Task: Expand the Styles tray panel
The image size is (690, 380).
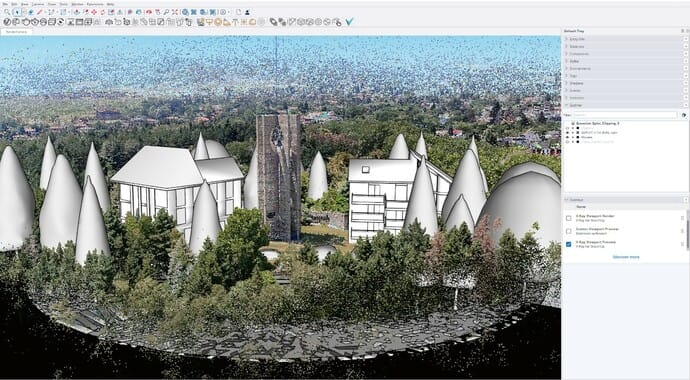Action: (x=566, y=61)
